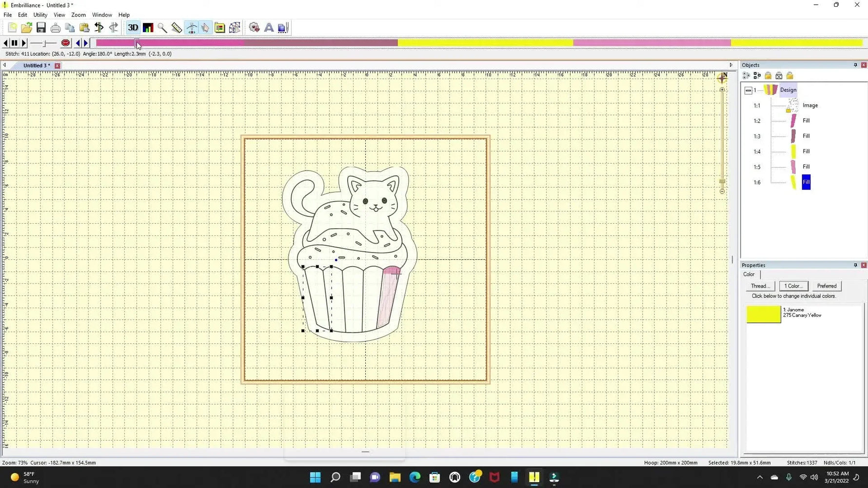868x488 pixels.
Task: Click the Preferred button in Properties
Action: click(x=826, y=286)
